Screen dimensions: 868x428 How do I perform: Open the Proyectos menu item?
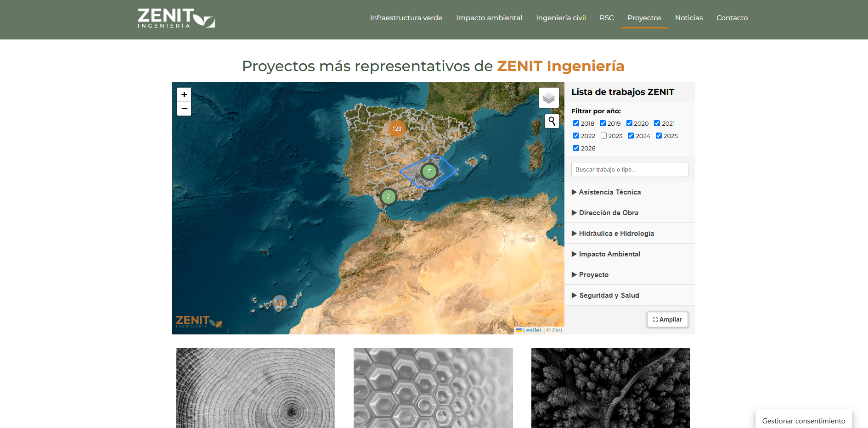(644, 18)
